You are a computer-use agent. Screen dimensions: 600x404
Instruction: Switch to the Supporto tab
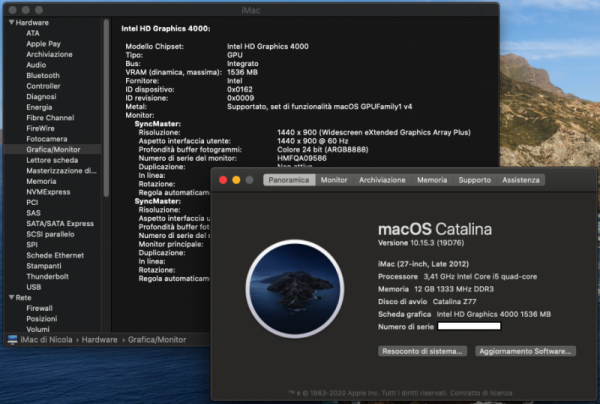coord(474,180)
